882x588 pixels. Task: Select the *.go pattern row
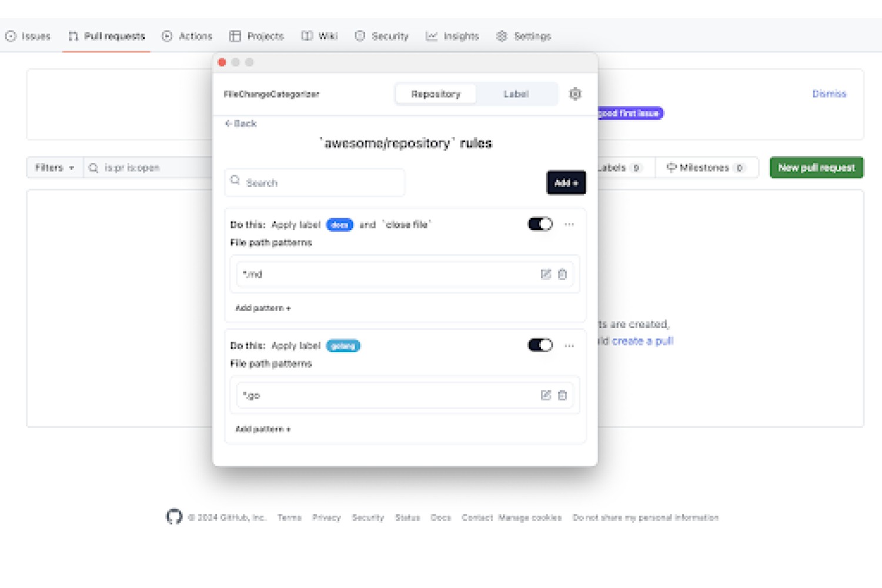405,395
